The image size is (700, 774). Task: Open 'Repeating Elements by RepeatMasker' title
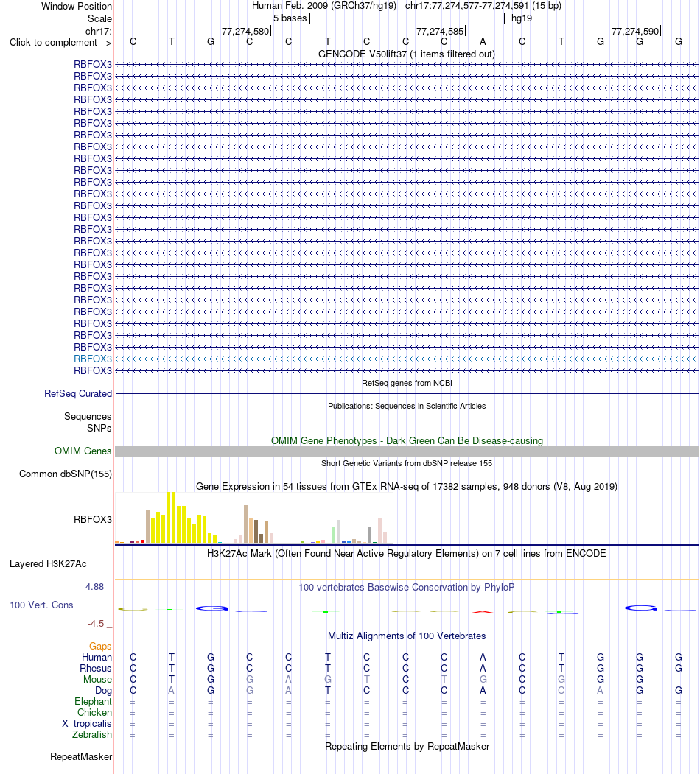click(407, 746)
